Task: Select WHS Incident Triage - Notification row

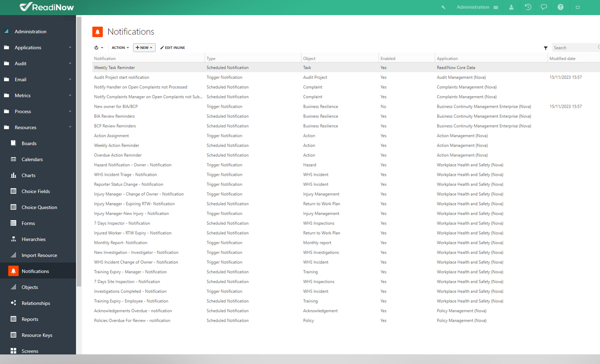Action: coord(346,174)
